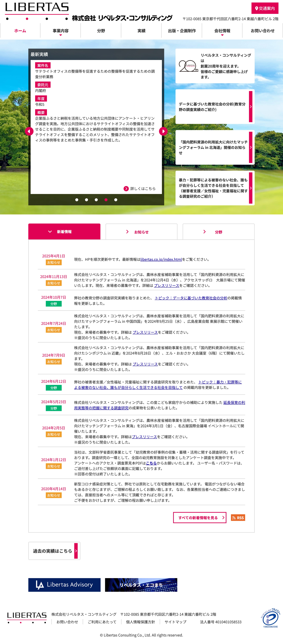Screen dimensions: 283x644
Task: Open プレスリリース link in 2024年7月9日 entry
Action: point(145,364)
